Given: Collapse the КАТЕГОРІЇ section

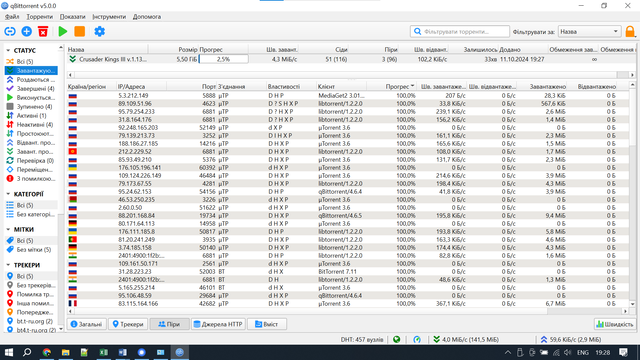Looking at the screenshot, I should click(x=8, y=194).
